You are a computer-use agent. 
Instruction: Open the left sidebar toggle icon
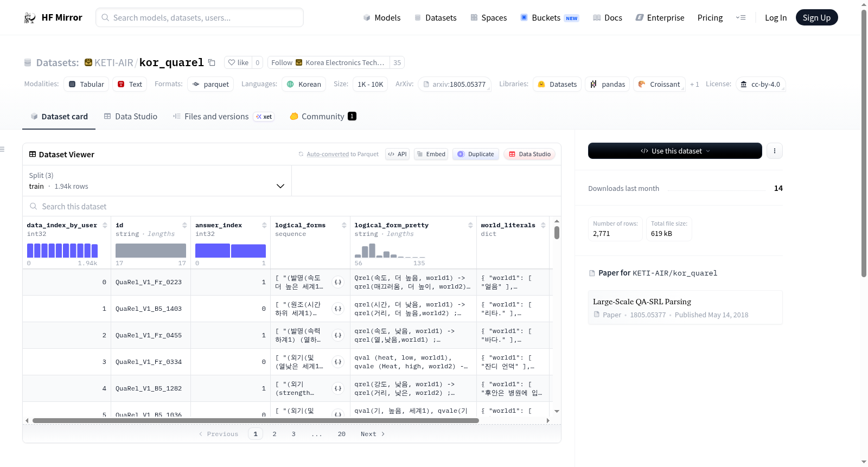(3, 149)
